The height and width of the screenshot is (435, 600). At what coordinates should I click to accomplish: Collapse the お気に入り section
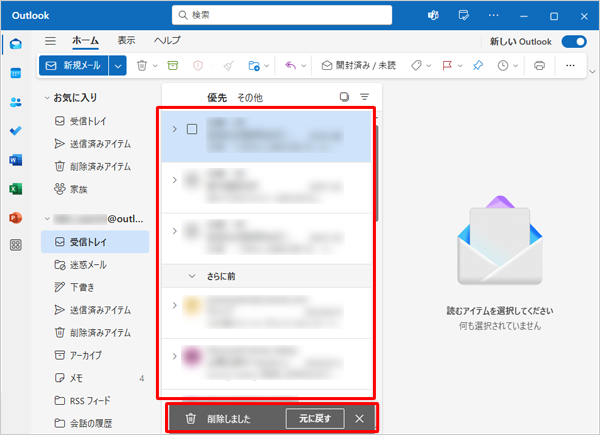(x=47, y=98)
